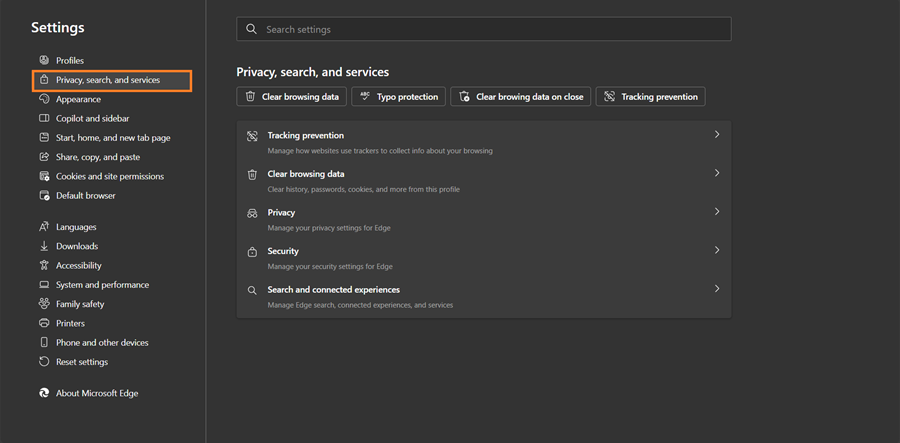Open the Security settings row title

[283, 251]
